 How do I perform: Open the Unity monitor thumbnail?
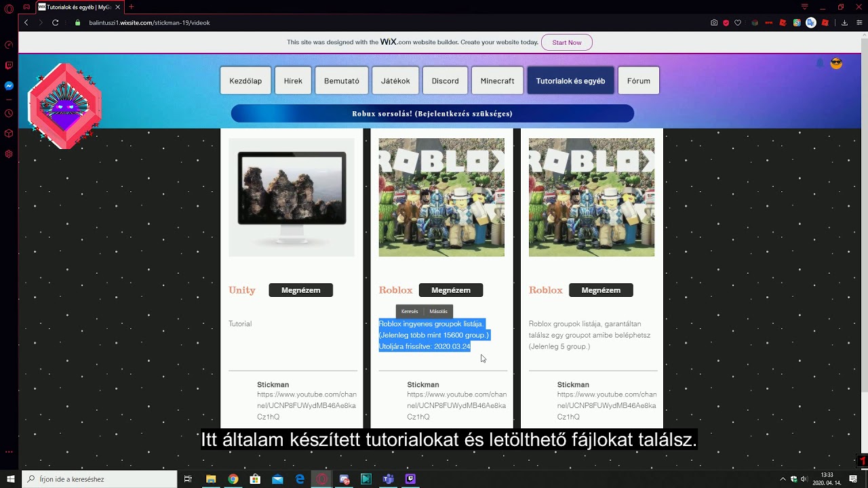pyautogui.click(x=291, y=197)
